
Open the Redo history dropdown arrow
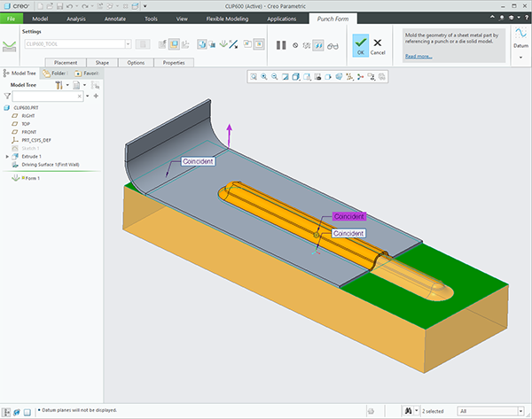(x=92, y=6)
